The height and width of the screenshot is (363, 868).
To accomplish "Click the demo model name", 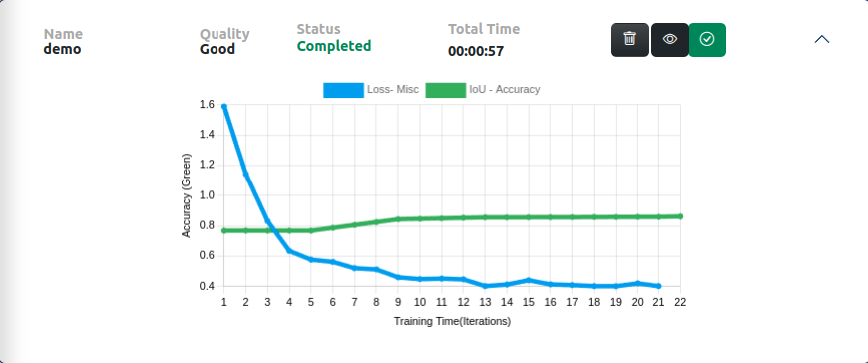I will [x=62, y=49].
